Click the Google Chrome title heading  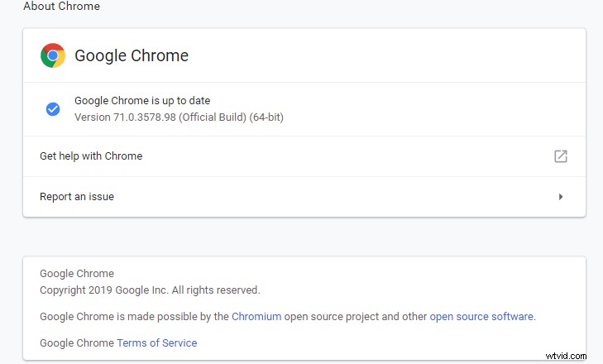132,55
